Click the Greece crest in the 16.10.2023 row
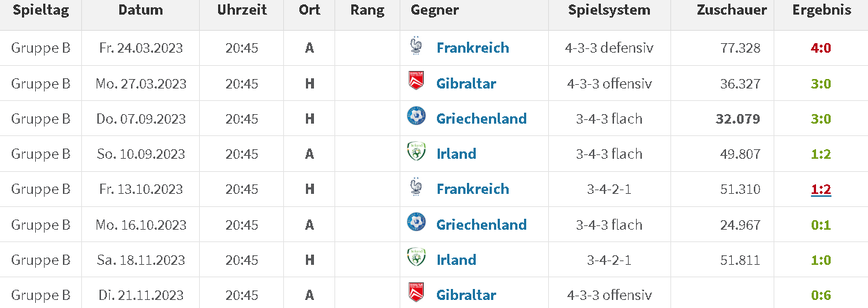The width and height of the screenshot is (868, 308). pos(416,223)
